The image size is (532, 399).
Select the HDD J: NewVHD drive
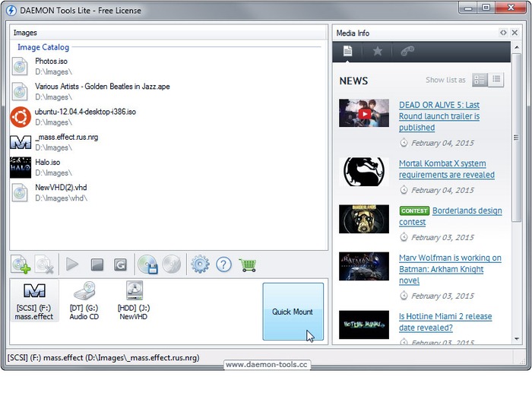pyautogui.click(x=134, y=301)
